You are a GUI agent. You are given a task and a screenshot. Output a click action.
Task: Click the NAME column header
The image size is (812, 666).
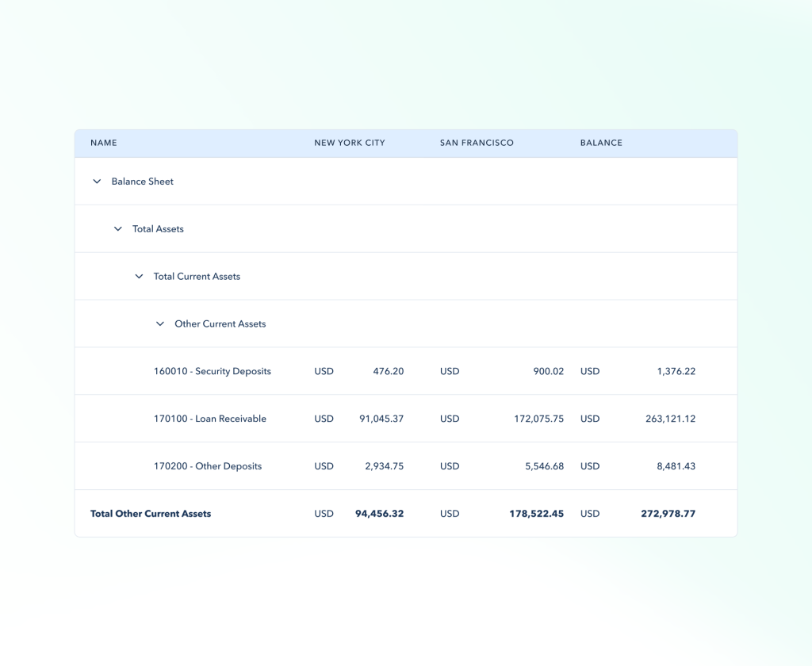[x=104, y=143]
